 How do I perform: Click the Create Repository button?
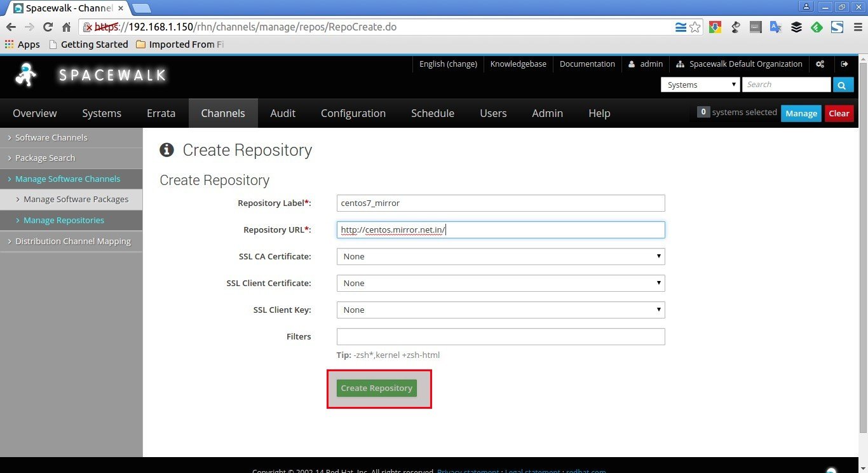coord(377,388)
